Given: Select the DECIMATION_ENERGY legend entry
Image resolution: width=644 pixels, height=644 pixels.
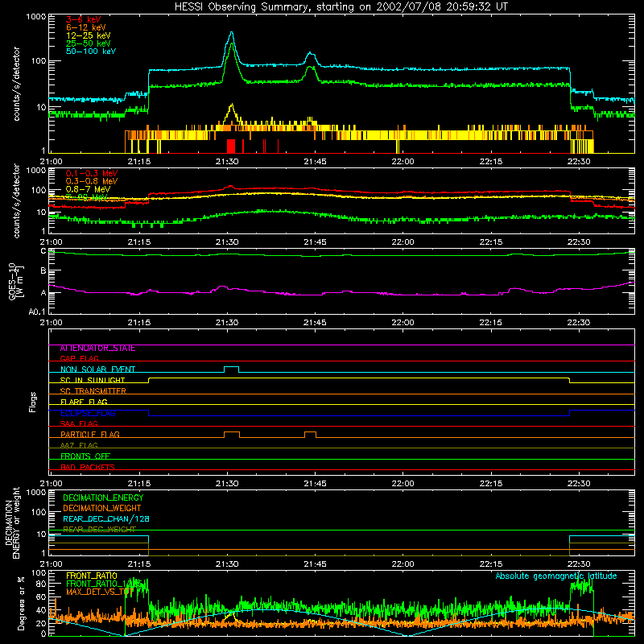Looking at the screenshot, I should (x=103, y=497).
